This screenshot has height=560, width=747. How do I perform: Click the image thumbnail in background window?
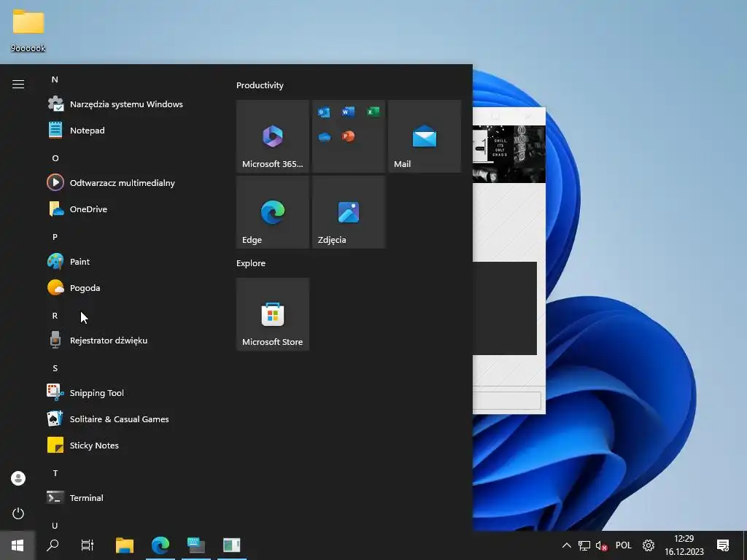pyautogui.click(x=508, y=154)
